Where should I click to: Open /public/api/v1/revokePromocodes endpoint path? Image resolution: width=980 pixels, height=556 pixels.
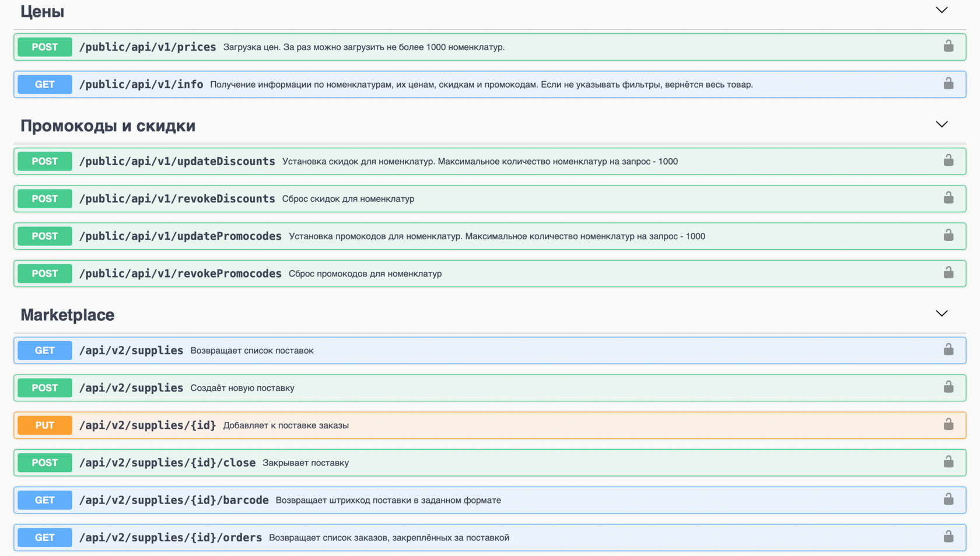point(180,274)
